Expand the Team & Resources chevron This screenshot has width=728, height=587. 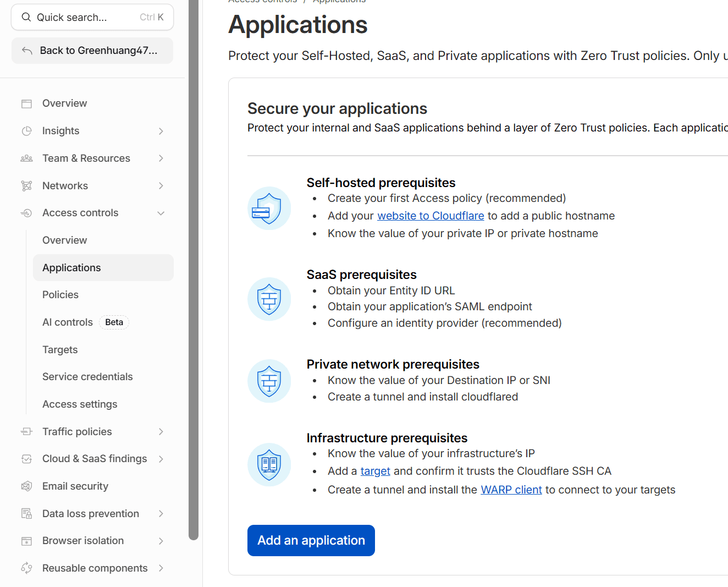[161, 158]
